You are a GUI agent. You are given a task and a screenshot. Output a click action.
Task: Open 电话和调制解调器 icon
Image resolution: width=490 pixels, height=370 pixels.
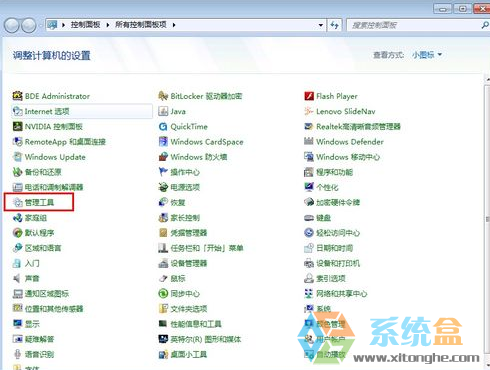[17, 187]
